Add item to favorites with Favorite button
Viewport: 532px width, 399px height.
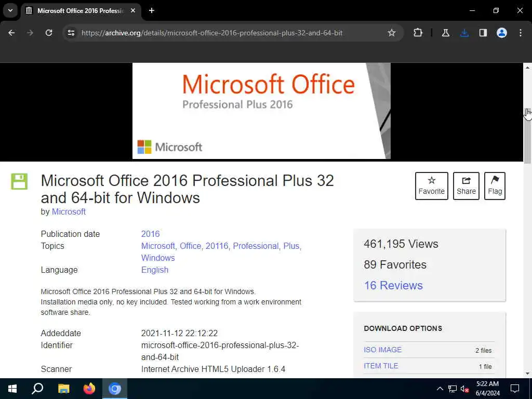point(432,185)
